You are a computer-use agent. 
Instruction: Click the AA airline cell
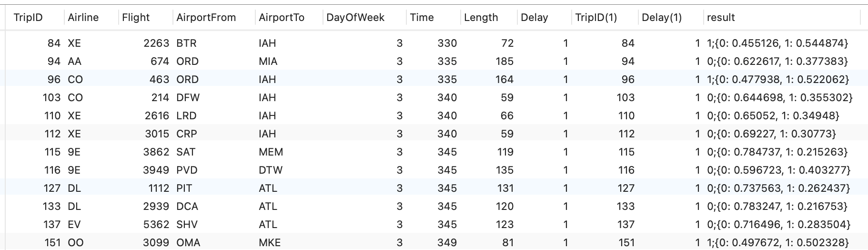75,62
